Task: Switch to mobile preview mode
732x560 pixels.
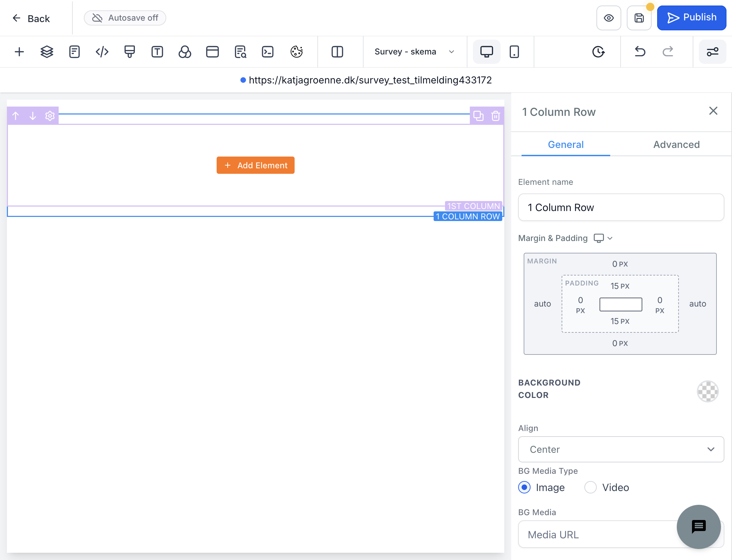Action: coord(514,52)
